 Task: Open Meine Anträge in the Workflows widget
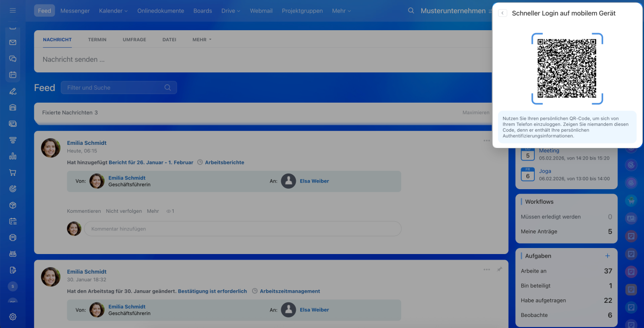tap(567, 232)
